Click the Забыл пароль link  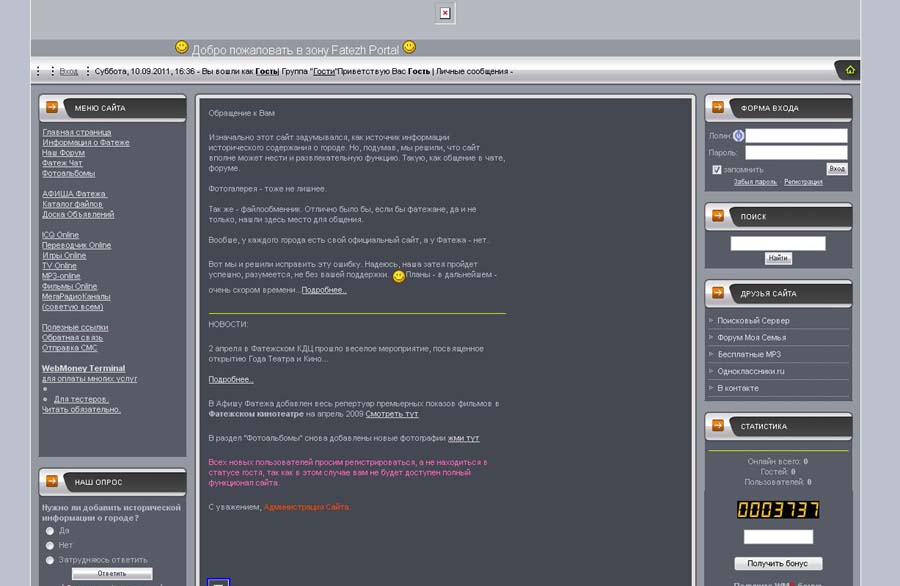point(755,182)
